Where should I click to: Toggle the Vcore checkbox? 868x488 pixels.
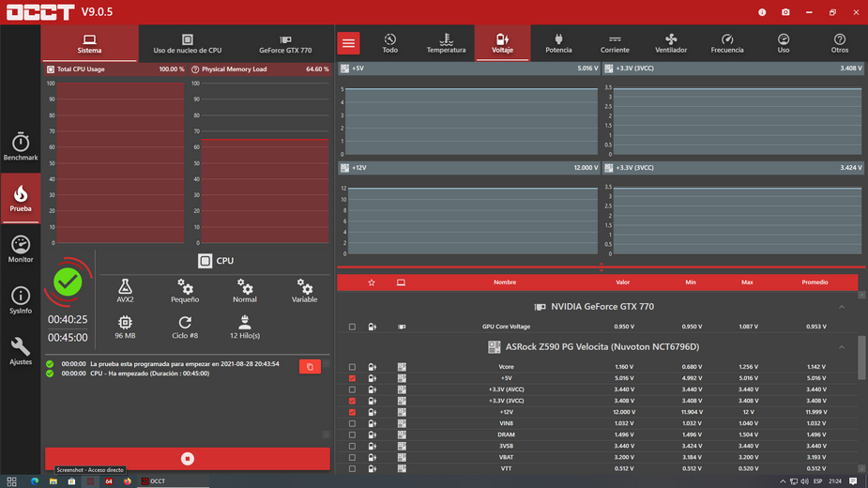point(352,367)
